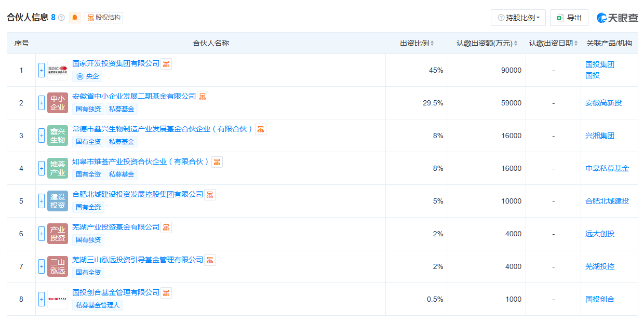Click the 产业投资 logo tile

click(x=58, y=234)
